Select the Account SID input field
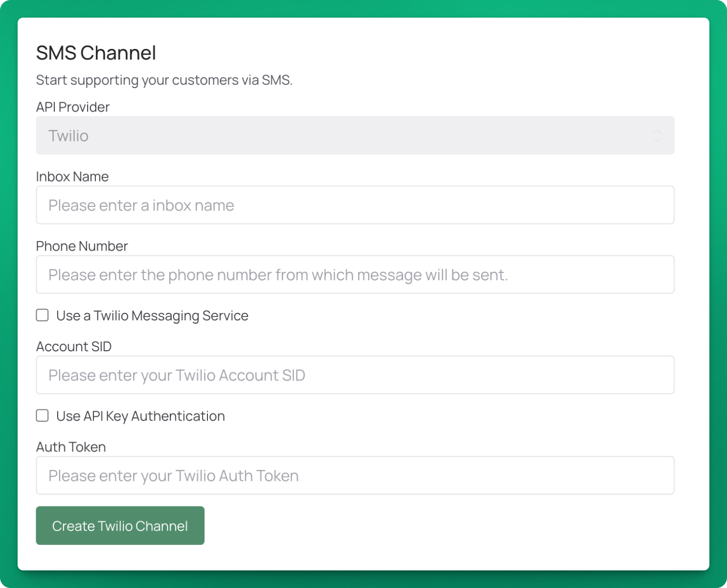The image size is (727, 588). point(355,375)
